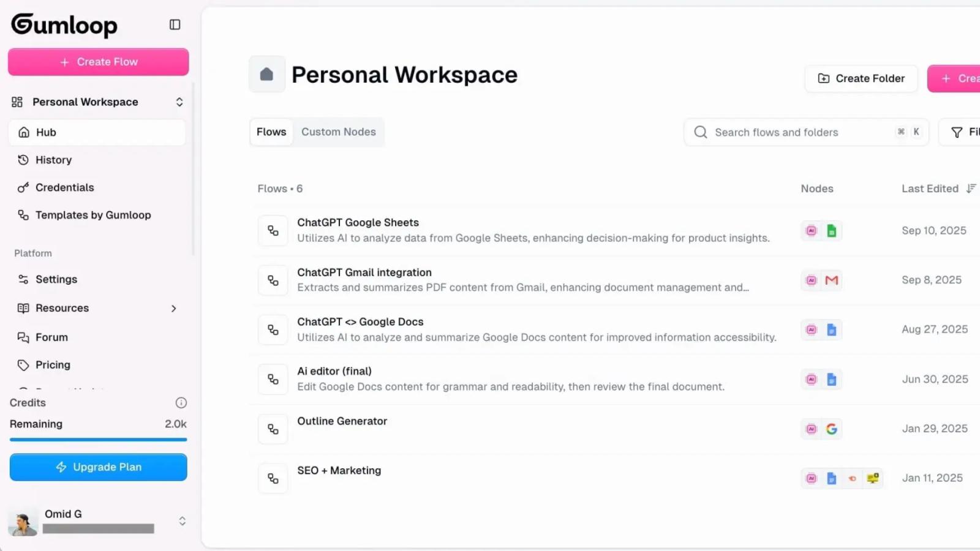980x551 pixels.
Task: Click Google Docs node icon in ChatGPT <> Google Docs row
Action: click(832, 330)
